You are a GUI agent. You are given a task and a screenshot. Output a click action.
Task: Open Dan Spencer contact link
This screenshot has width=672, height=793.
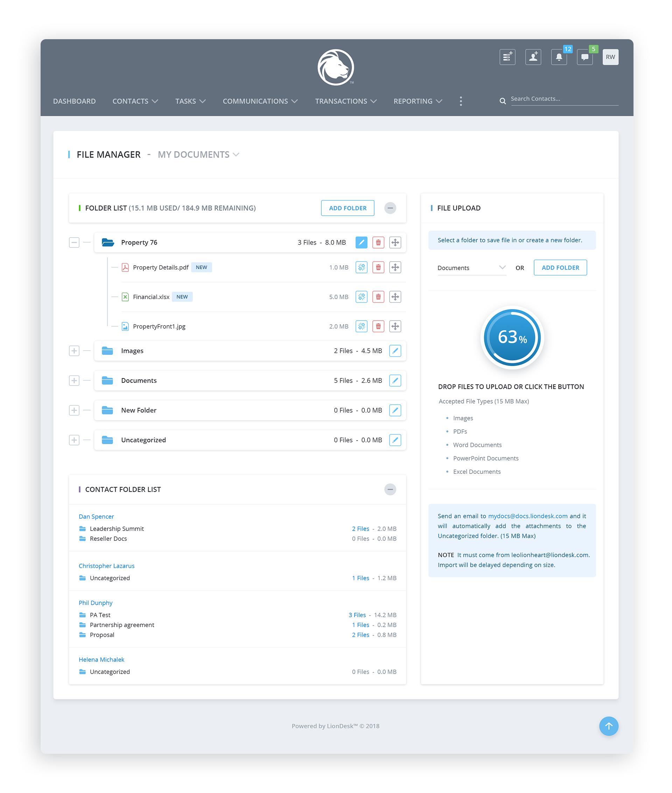point(96,517)
